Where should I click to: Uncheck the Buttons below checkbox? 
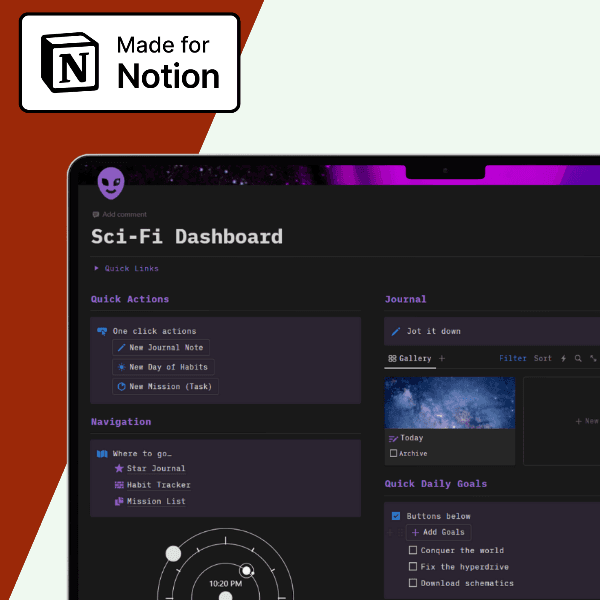point(396,516)
